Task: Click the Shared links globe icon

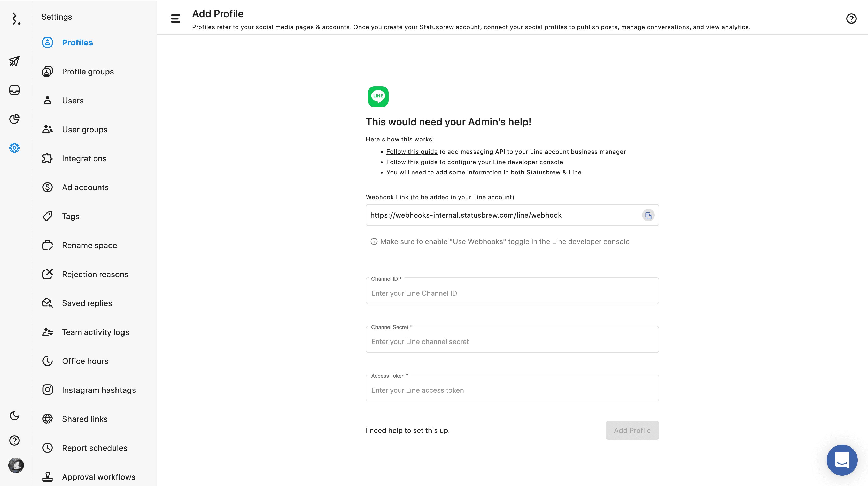Action: click(48, 419)
